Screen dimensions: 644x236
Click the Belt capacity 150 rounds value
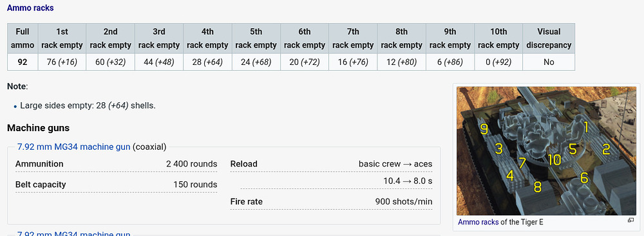tap(195, 185)
